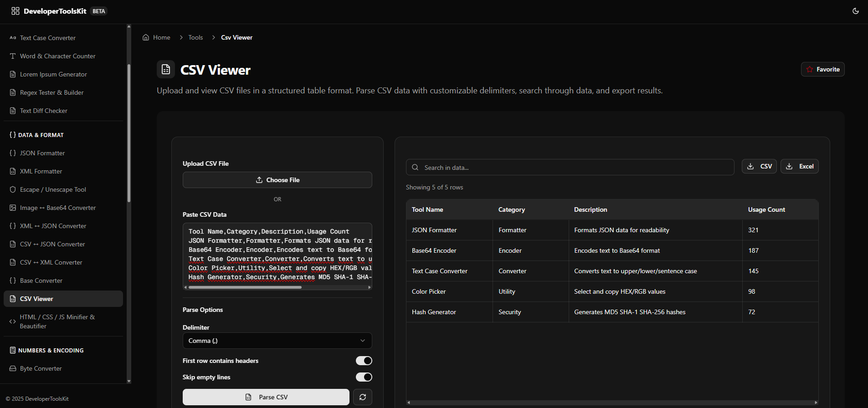Open the Comma delimiter dropdown
Image resolution: width=868 pixels, height=408 pixels.
277,341
